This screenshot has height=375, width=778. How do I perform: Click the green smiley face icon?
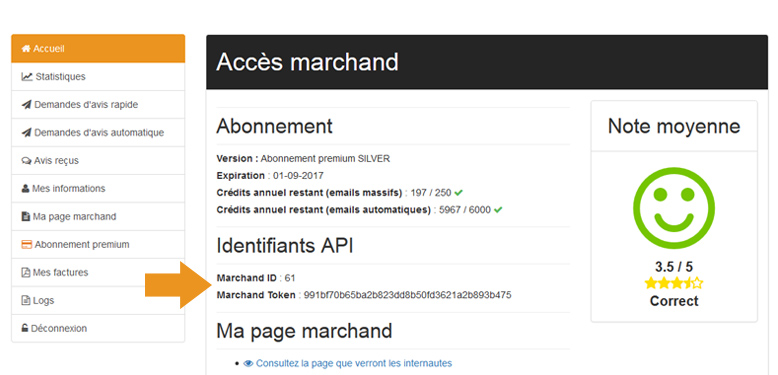(x=674, y=208)
